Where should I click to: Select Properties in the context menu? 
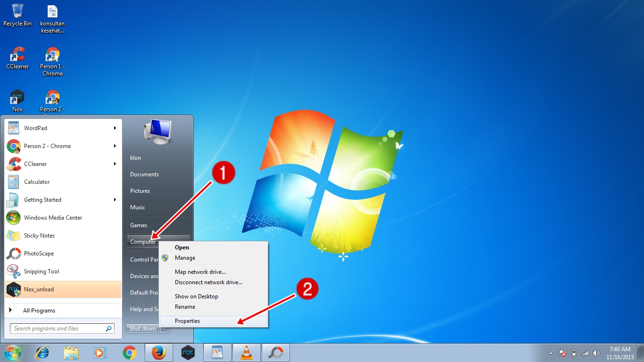(x=214, y=321)
